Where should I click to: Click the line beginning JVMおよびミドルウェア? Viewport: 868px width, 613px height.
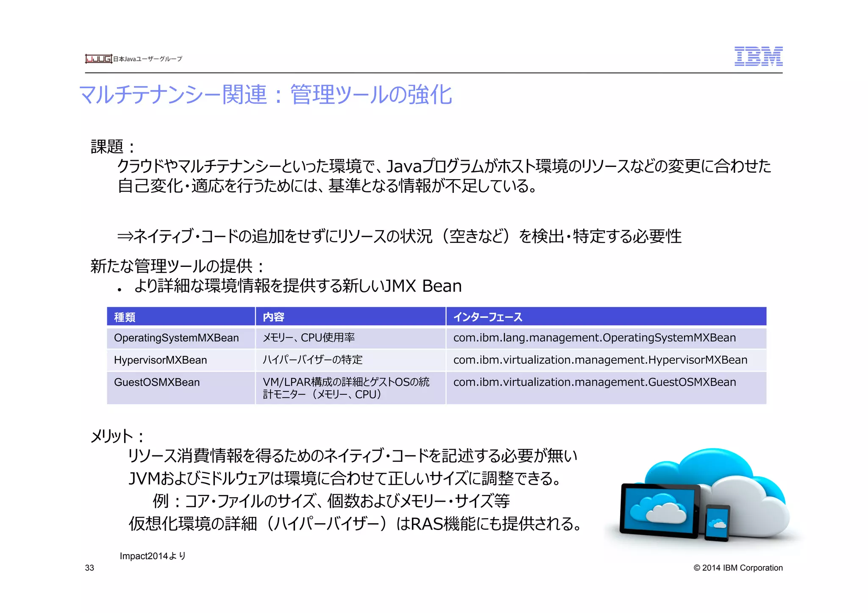[x=345, y=478]
